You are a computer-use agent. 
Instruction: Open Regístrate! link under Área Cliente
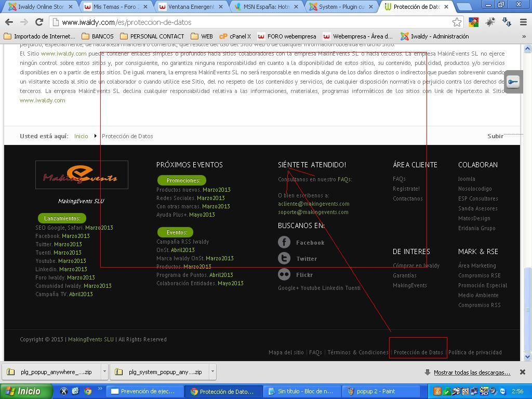[x=406, y=189]
